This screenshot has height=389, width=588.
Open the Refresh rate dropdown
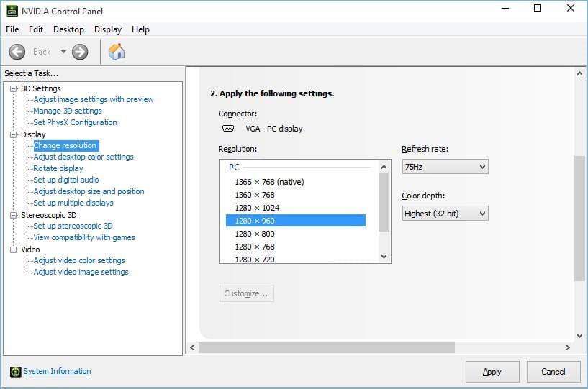pyautogui.click(x=445, y=167)
